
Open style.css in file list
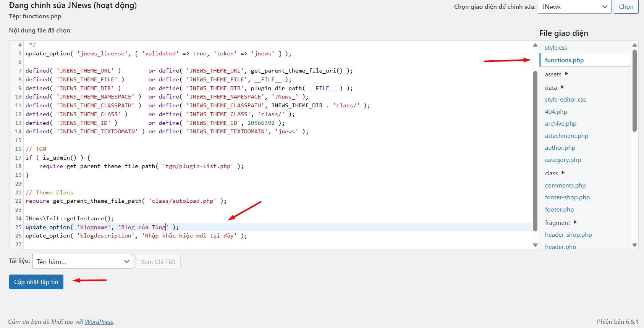[x=556, y=48]
